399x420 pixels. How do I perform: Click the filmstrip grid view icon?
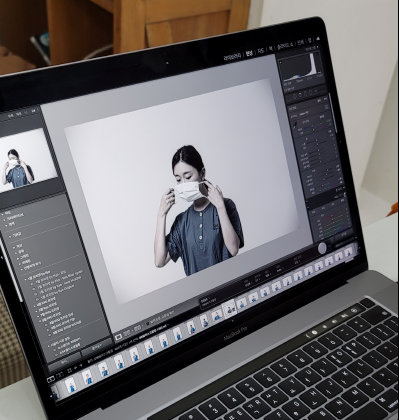coord(69,371)
